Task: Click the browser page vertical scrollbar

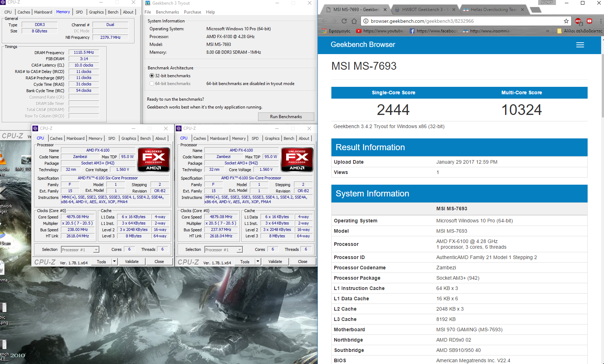Action: [x=602, y=85]
